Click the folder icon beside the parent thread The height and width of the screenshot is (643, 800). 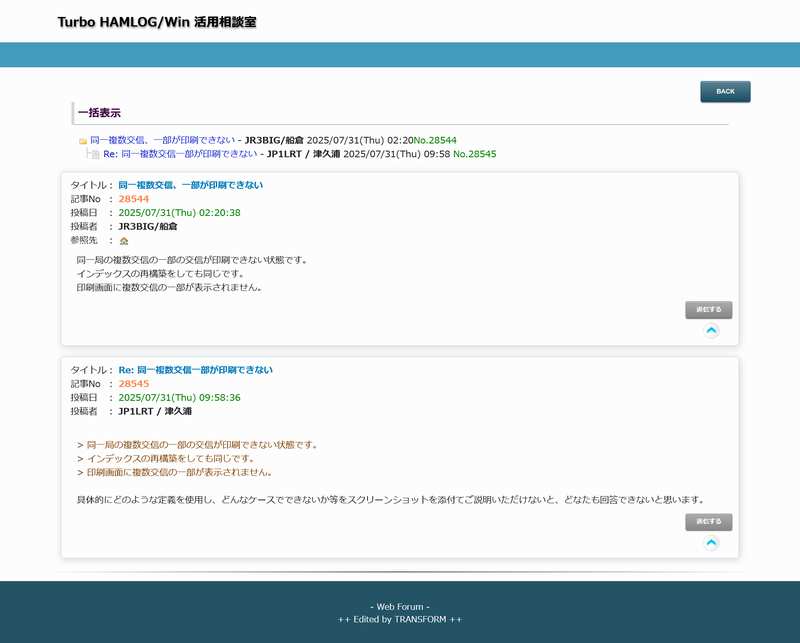[83, 141]
